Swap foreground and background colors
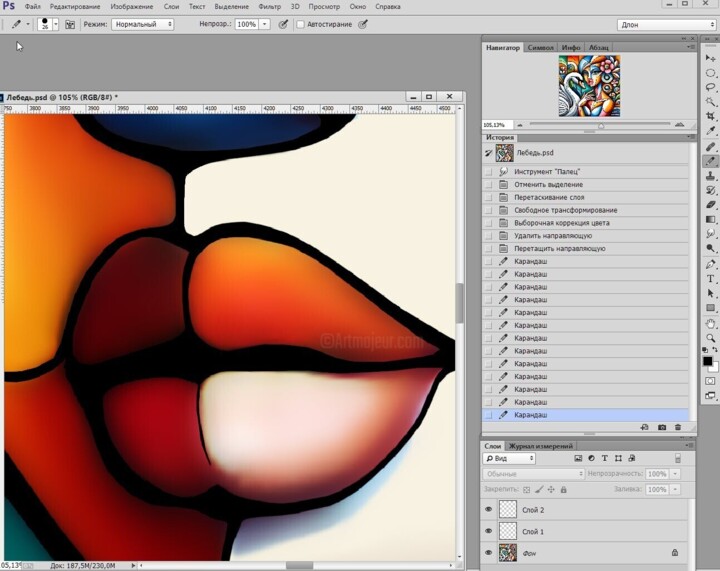Viewport: 720px width, 571px height. coord(715,350)
